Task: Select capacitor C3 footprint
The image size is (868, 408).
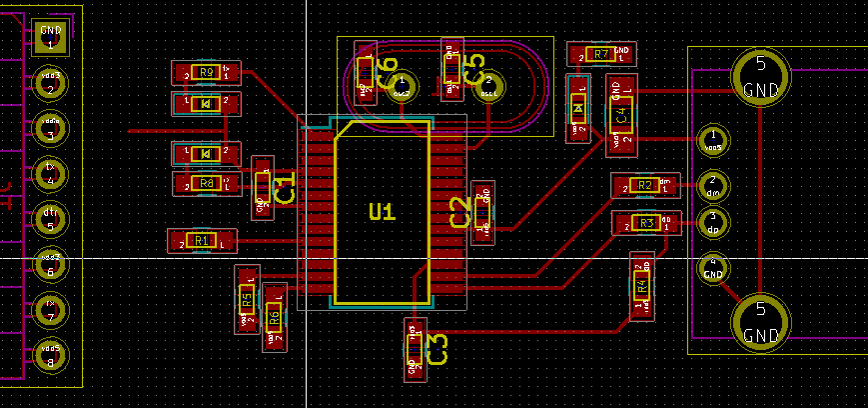Action: [415, 349]
